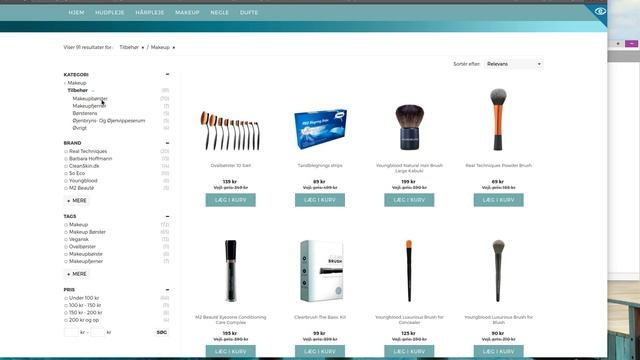Check the Makeup Børster tag filter
The width and height of the screenshot is (640, 360).
coord(66,232)
